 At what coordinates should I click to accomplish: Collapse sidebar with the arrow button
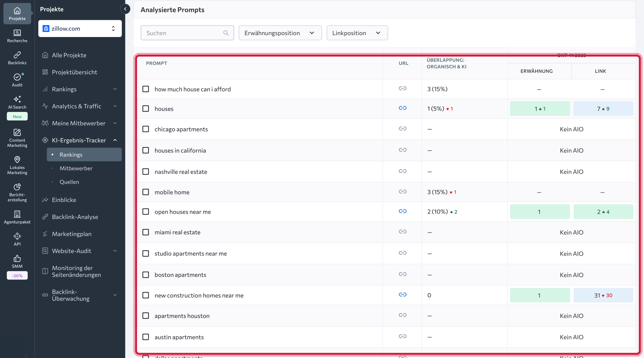(125, 9)
